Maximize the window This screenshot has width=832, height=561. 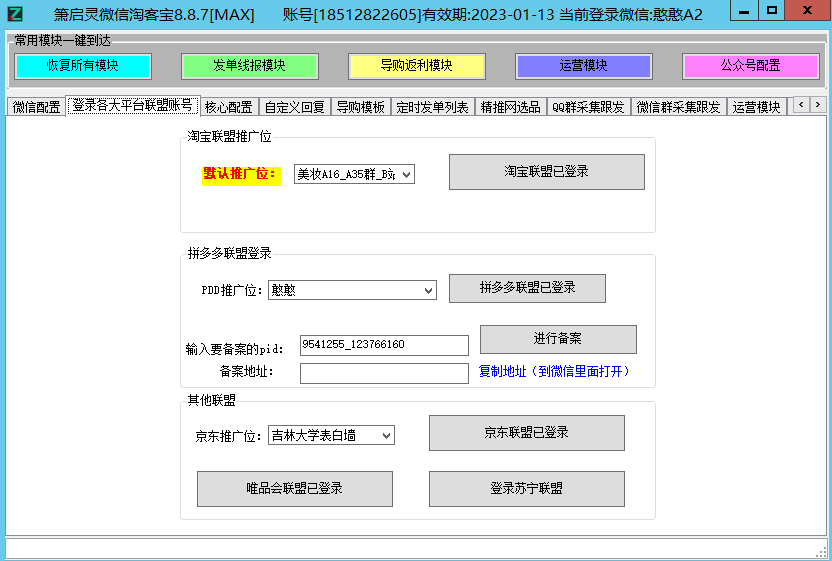click(772, 11)
